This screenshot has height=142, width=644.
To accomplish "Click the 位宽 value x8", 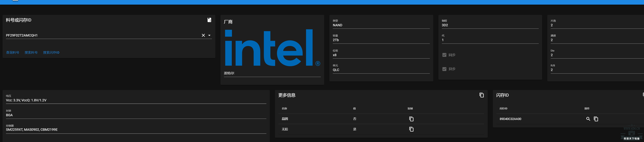I will 334,55.
